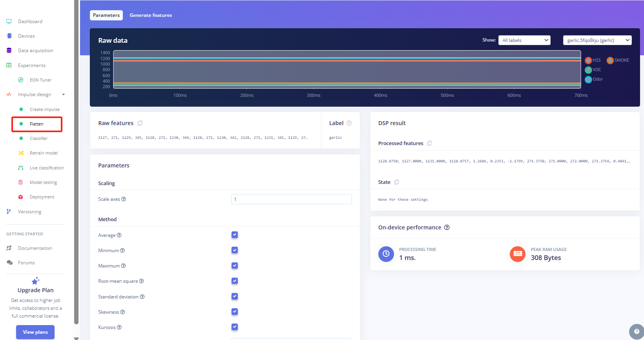644x340 pixels.
Task: Click the Devices chip icon
Action: coord(9,36)
